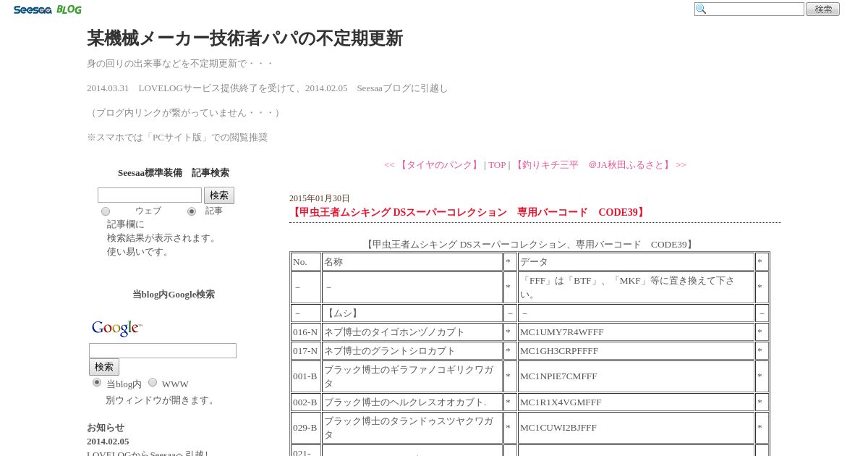Click table cell MC1UMY7R4WFFF

click(x=636, y=332)
